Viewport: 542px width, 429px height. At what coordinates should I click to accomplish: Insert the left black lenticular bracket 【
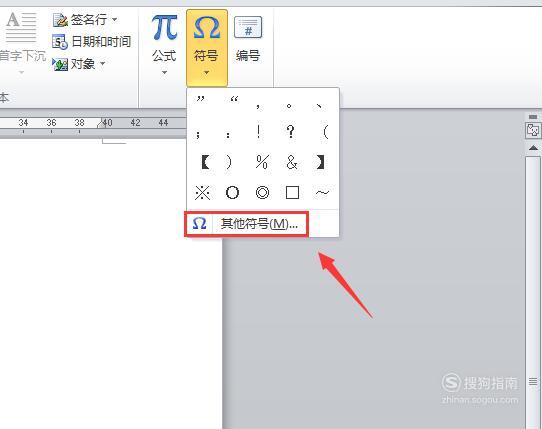click(x=205, y=162)
